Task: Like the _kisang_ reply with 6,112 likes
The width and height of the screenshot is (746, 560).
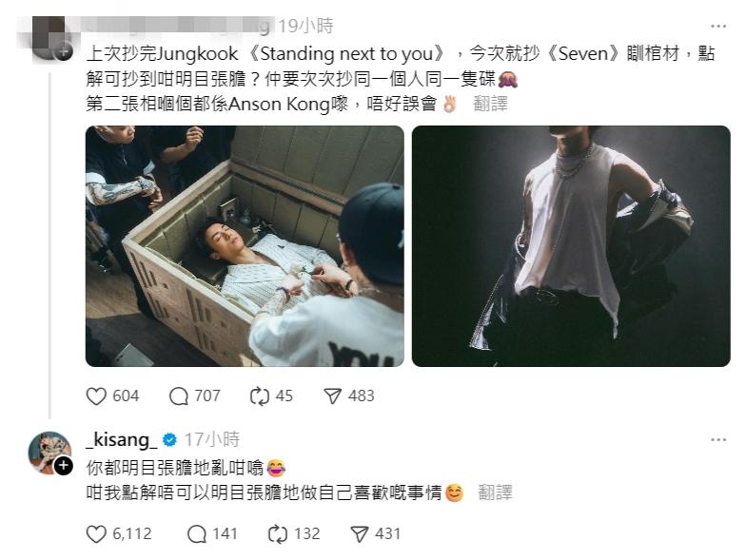Action: [x=96, y=534]
